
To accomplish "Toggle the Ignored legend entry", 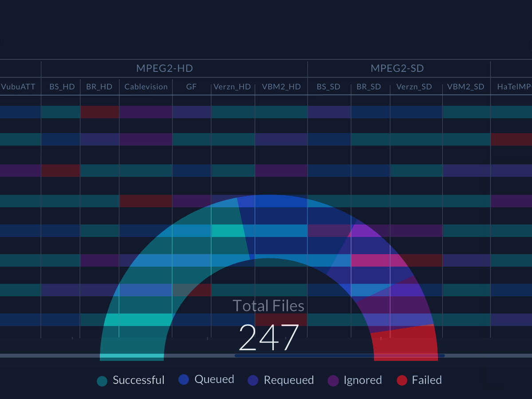I will pyautogui.click(x=355, y=380).
